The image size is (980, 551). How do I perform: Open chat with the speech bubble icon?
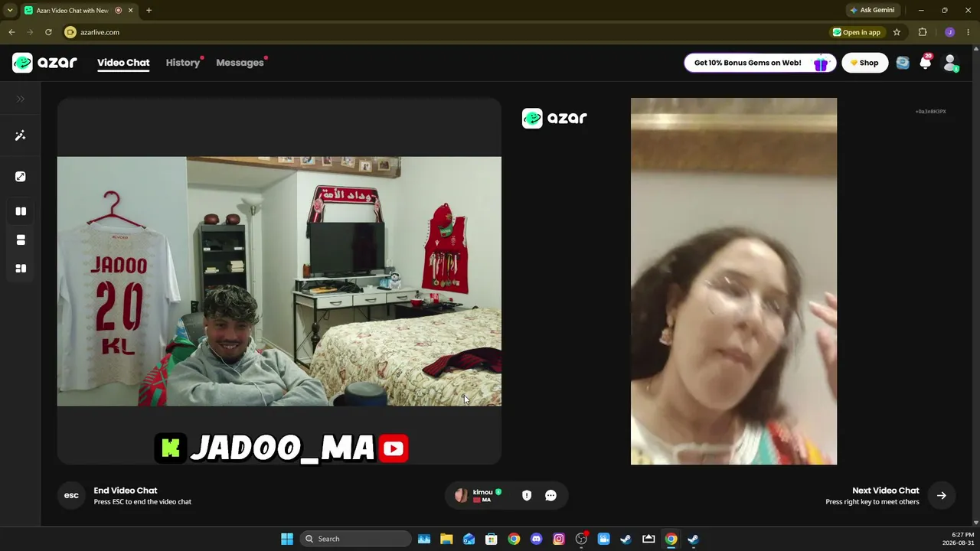click(x=550, y=495)
